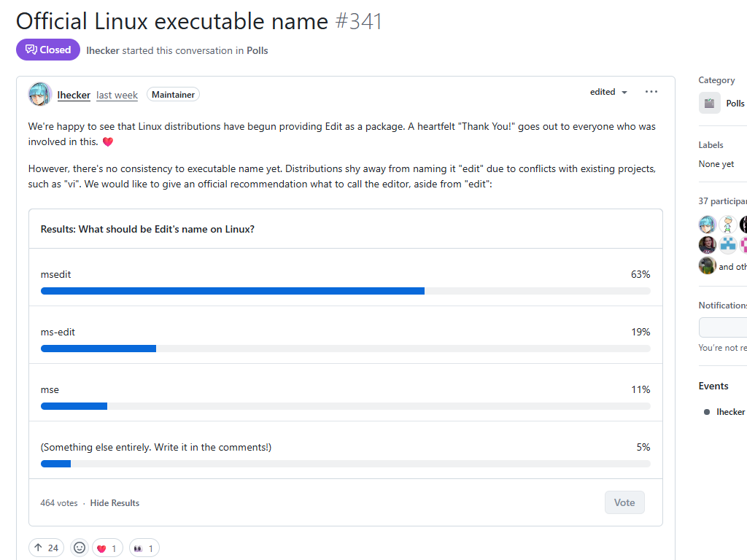Expand the edited history dropdown
This screenshot has height=560, width=747.
608,92
